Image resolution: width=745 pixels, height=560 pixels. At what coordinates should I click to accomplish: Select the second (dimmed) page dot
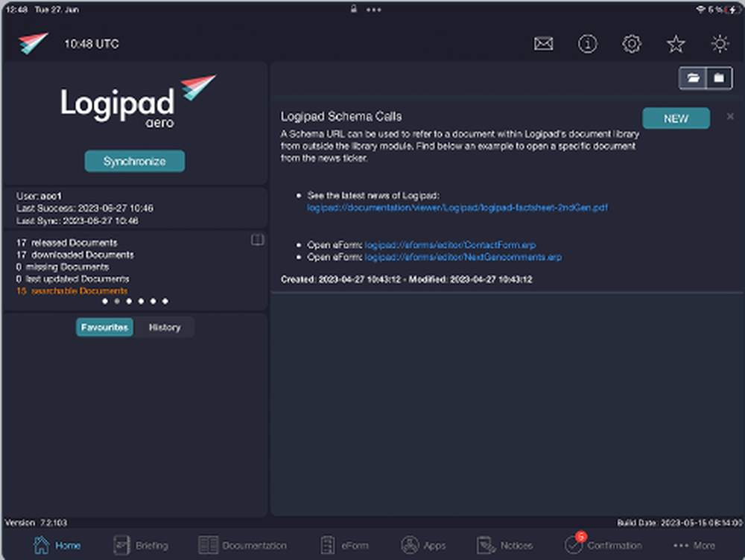pos(117,301)
